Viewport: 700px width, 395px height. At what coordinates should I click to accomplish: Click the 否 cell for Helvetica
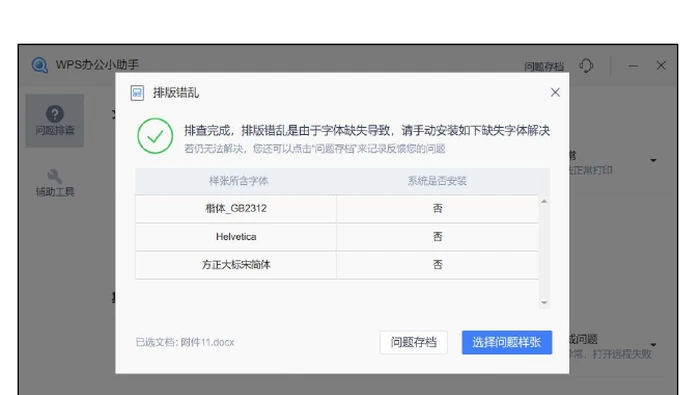tap(438, 237)
